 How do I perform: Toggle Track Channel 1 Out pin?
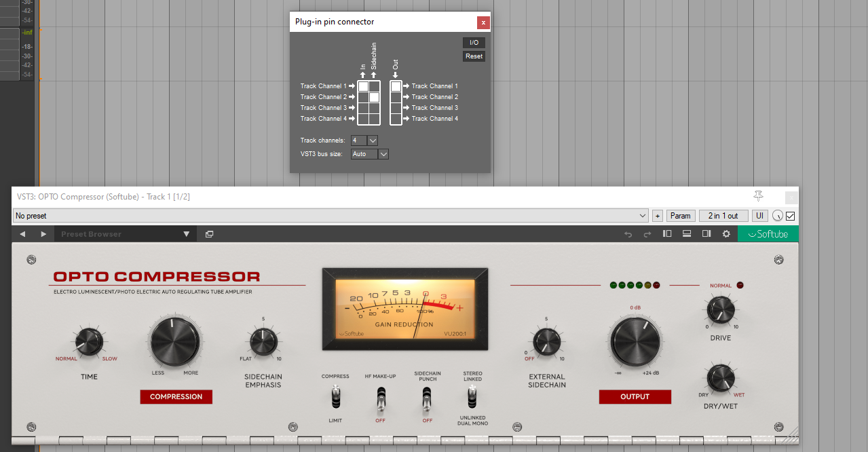point(396,86)
